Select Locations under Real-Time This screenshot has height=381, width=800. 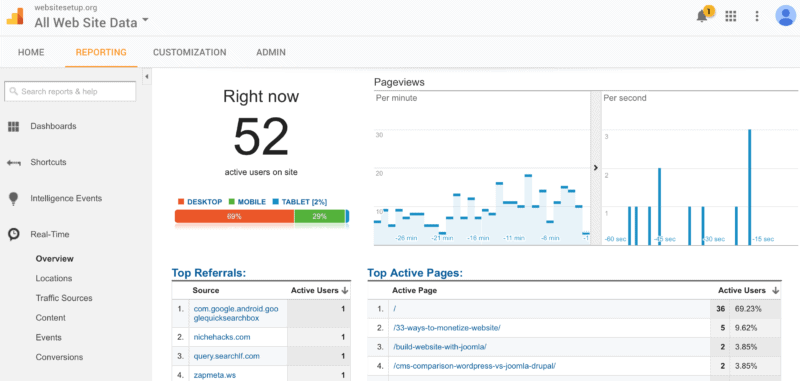point(54,278)
